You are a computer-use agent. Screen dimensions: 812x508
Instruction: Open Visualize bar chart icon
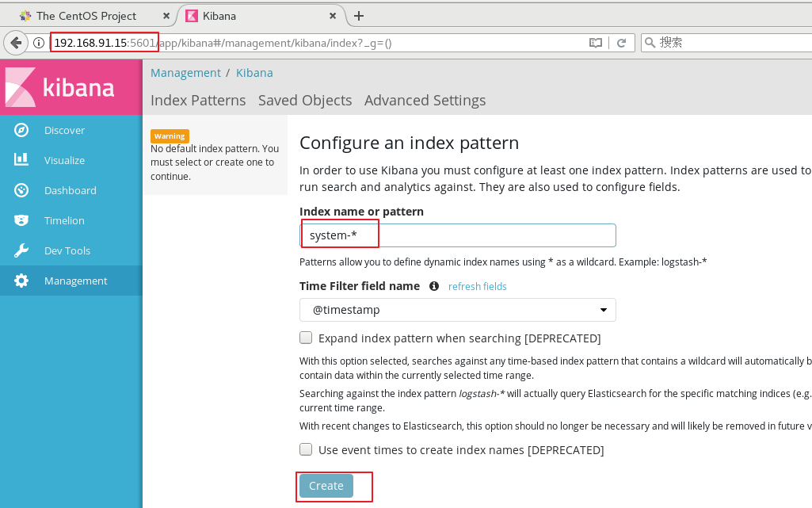coord(21,159)
